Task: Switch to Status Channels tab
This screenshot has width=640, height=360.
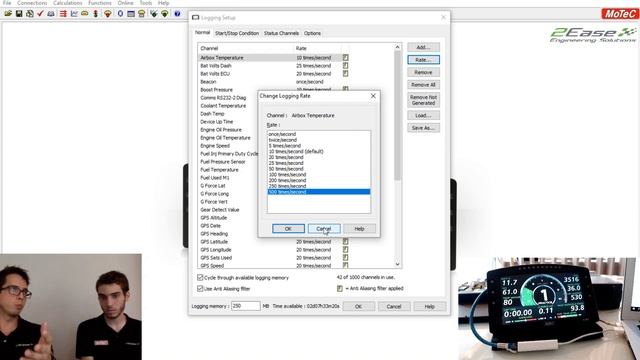Action: [x=281, y=33]
